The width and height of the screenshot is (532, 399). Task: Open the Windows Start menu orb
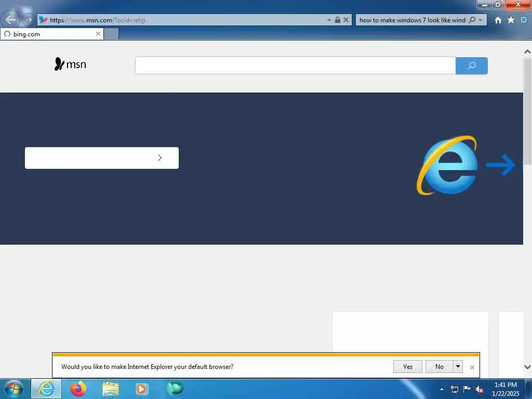[x=14, y=389]
